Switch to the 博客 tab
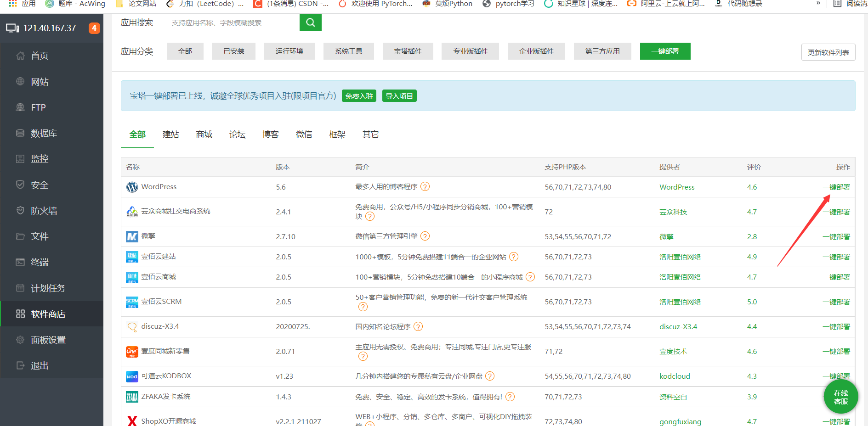Screen dimensions: 868x426 pyautogui.click(x=271, y=135)
